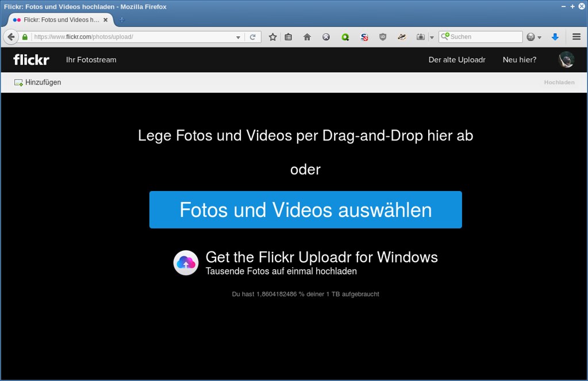Screen dimensions: 588x381
Task: Open the uBlock shield icon
Action: click(x=383, y=37)
